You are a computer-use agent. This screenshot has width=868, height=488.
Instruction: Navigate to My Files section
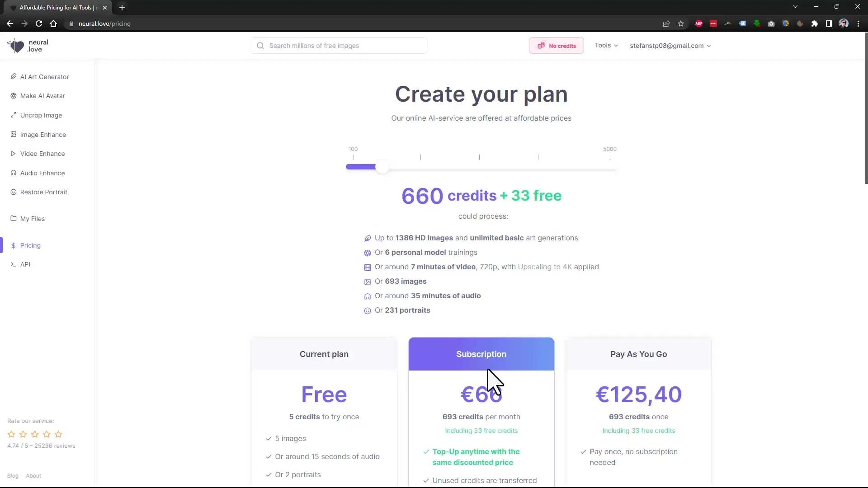pyautogui.click(x=33, y=219)
